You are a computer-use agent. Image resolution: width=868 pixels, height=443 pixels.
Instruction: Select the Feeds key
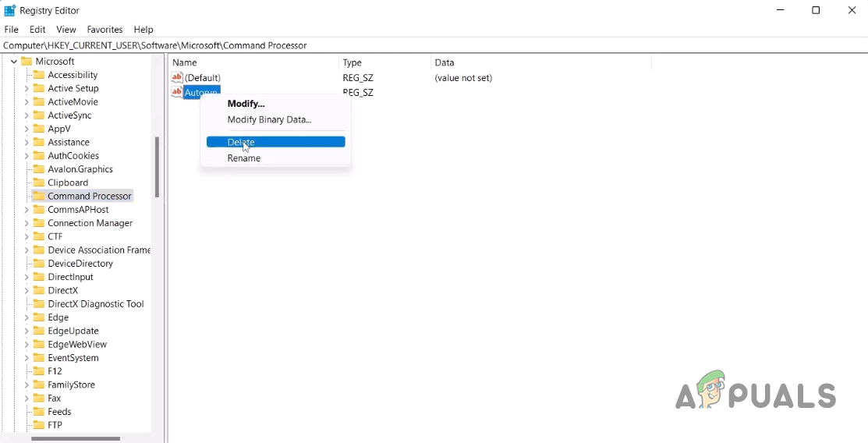(59, 412)
